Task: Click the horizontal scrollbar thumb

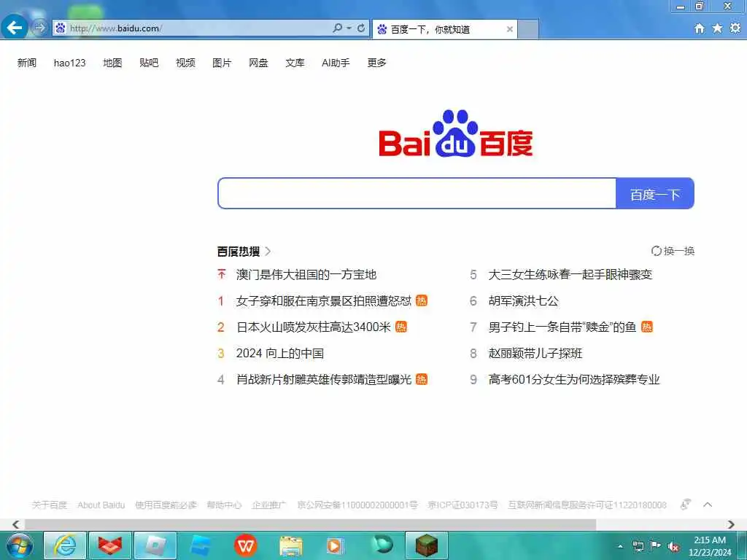Action: (310, 524)
